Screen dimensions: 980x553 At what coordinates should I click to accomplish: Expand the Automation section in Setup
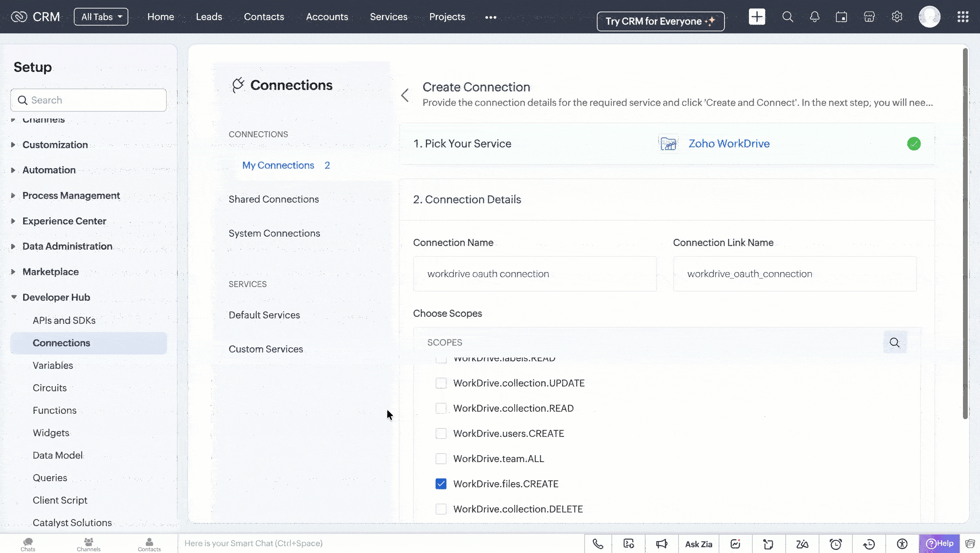(49, 170)
